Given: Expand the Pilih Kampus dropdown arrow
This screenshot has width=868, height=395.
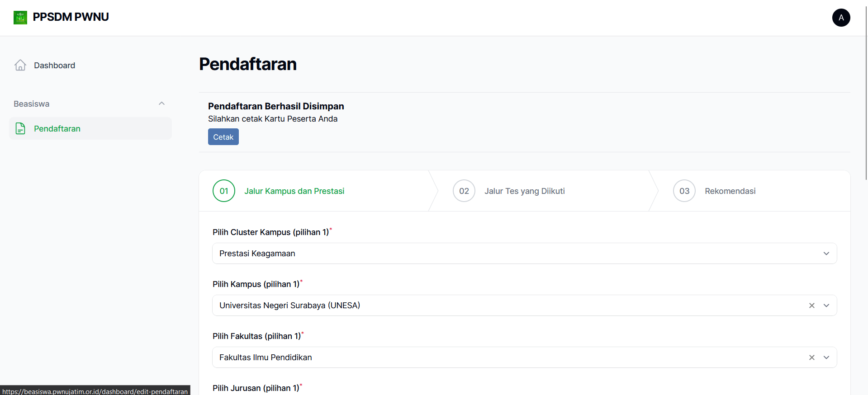Looking at the screenshot, I should click(x=826, y=306).
